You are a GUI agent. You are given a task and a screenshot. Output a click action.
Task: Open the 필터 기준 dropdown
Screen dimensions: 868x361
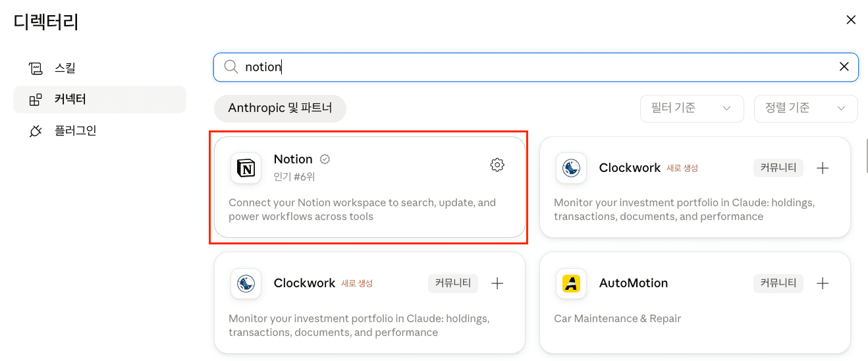(692, 108)
